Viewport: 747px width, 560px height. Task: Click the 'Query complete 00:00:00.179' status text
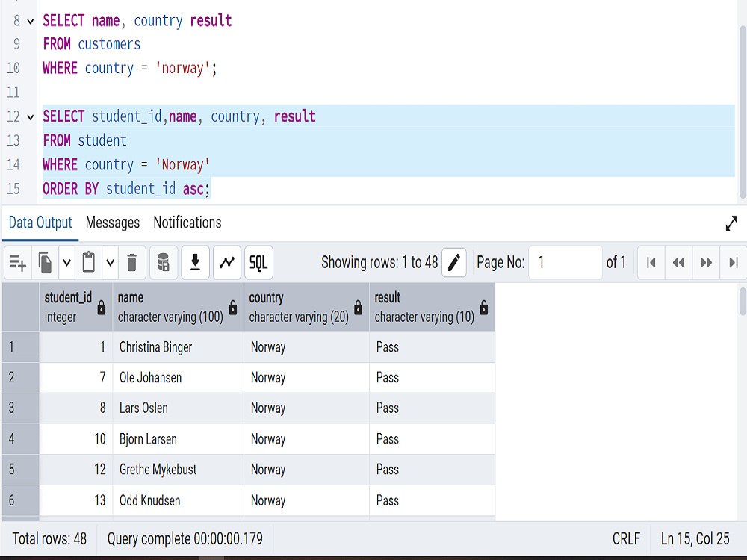pyautogui.click(x=185, y=538)
